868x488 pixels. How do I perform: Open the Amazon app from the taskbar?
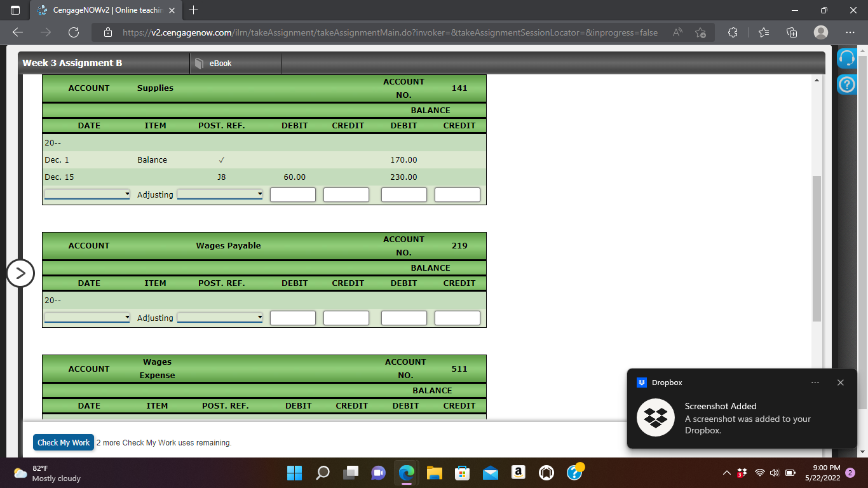[518, 473]
